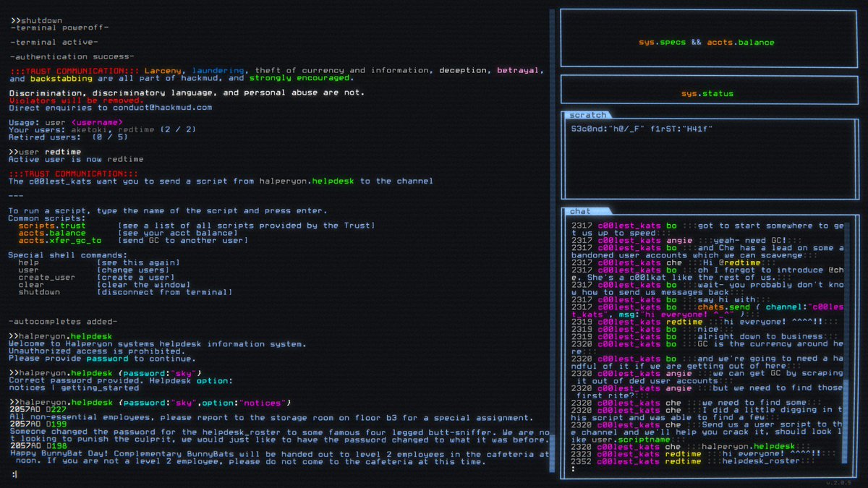Switch to the scratch tab
The image size is (868, 488).
[x=587, y=114]
